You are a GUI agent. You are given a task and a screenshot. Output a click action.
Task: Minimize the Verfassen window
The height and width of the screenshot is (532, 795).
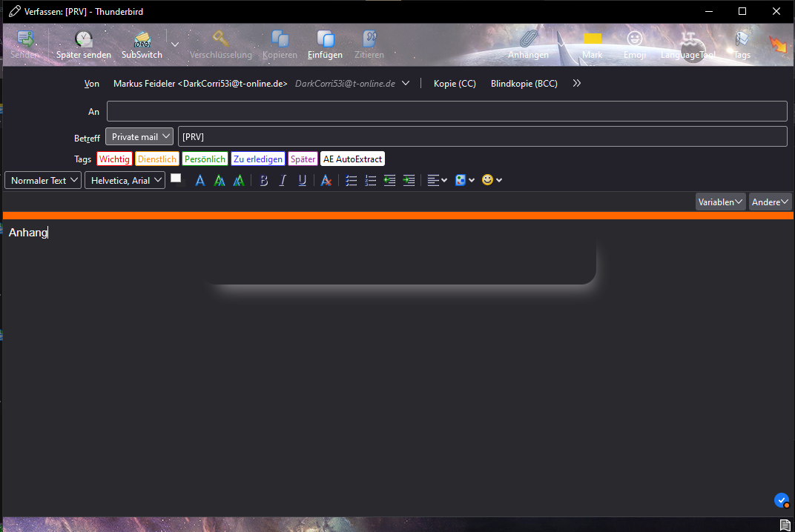(x=709, y=11)
